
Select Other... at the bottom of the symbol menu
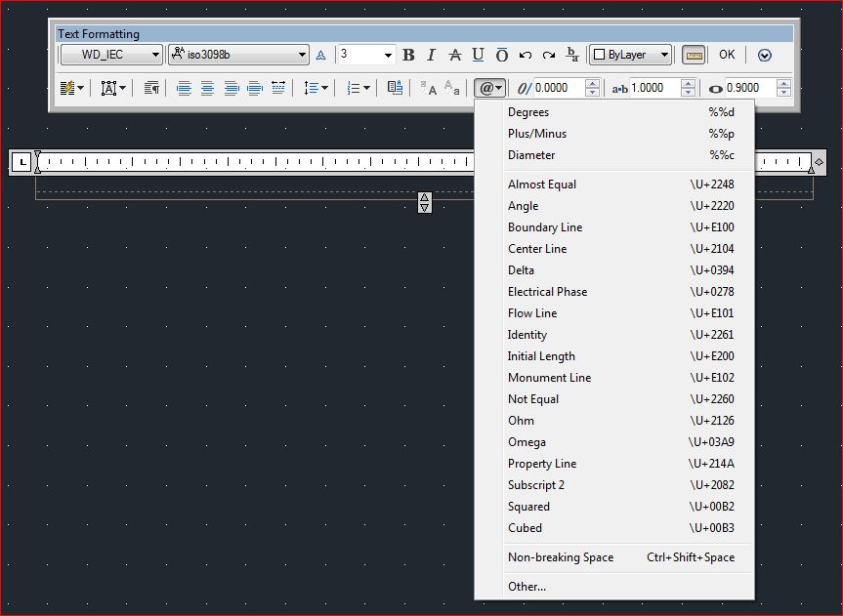click(527, 587)
